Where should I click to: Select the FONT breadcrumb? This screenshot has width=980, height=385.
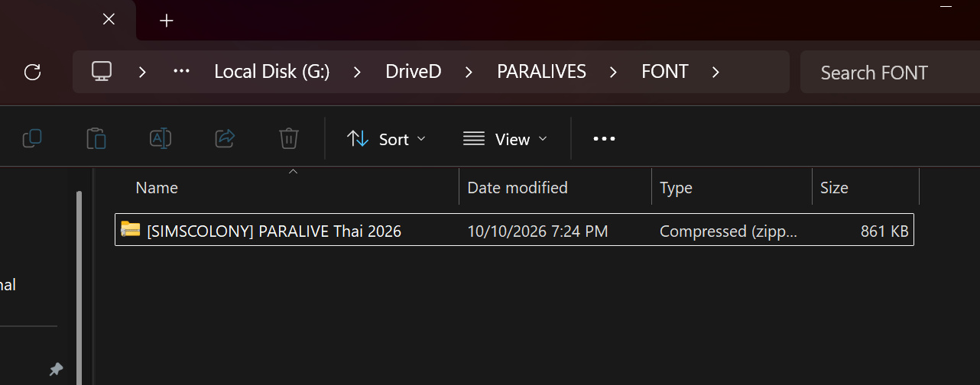[665, 72]
